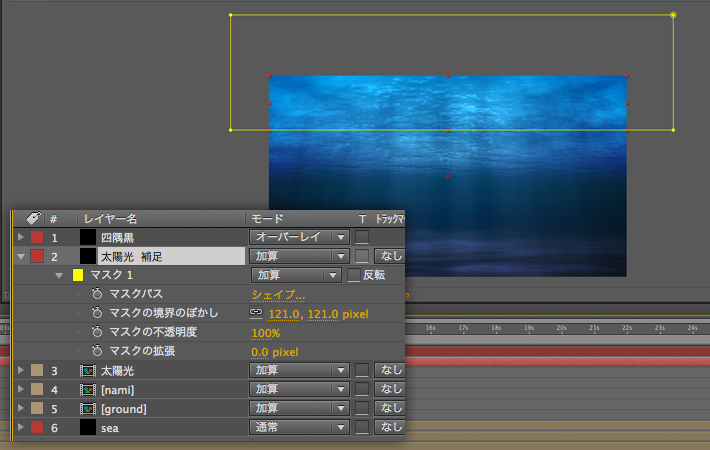Toggle the T checkbox for layer 四隅黒

(362, 237)
